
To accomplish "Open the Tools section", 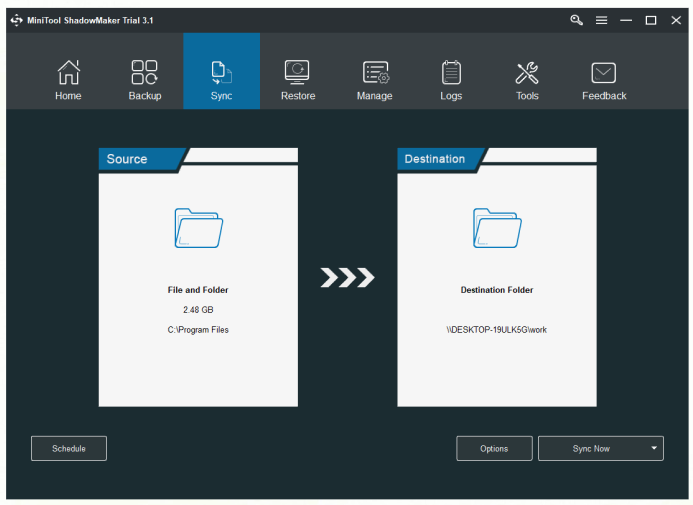I will [x=527, y=73].
